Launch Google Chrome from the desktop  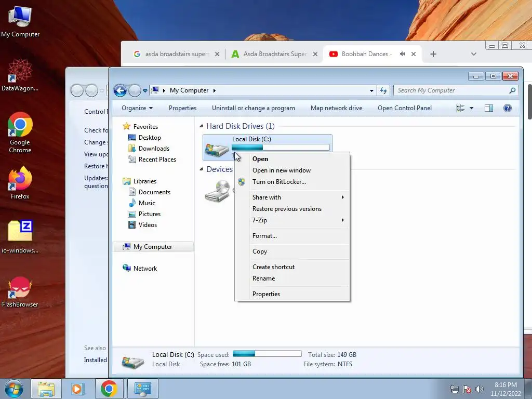point(20,132)
